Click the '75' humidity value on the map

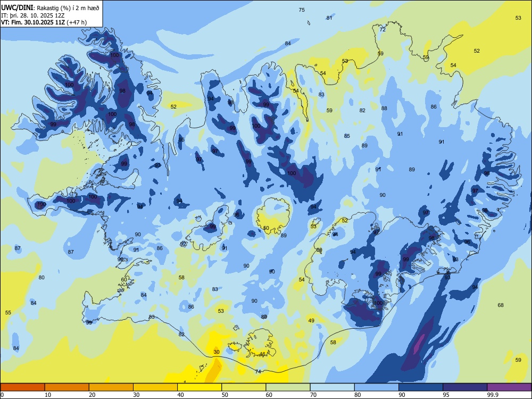click(x=302, y=10)
